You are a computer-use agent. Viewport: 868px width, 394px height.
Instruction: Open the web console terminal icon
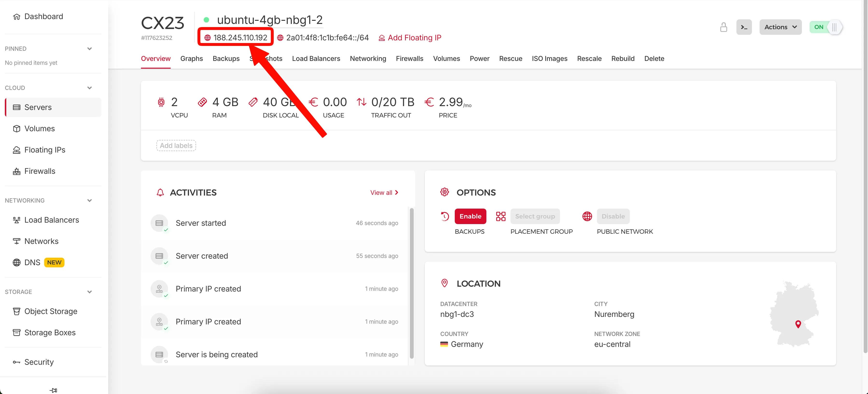pos(744,27)
